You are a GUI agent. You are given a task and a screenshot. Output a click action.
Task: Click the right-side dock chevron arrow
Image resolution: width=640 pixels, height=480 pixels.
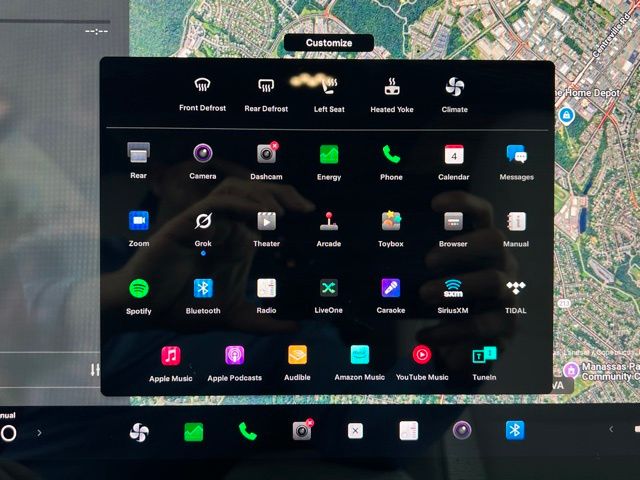[610, 430]
